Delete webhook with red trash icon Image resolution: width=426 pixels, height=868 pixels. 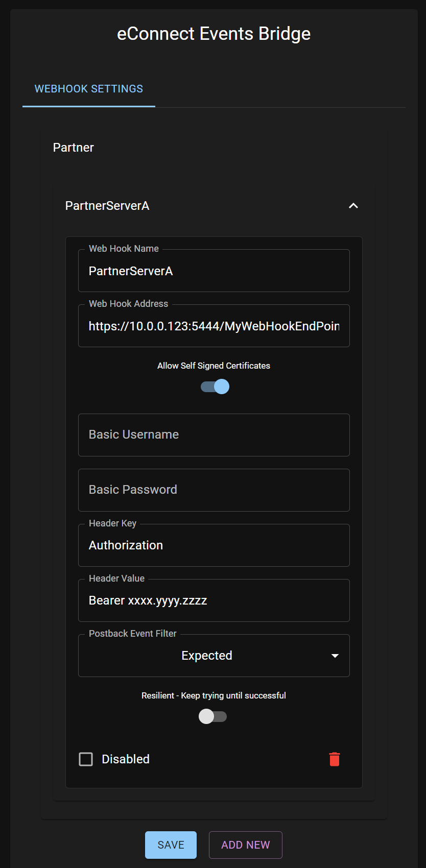tap(335, 759)
